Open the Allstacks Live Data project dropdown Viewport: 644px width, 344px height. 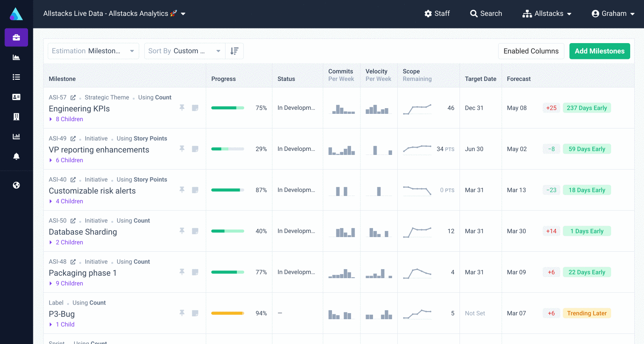[x=114, y=14]
